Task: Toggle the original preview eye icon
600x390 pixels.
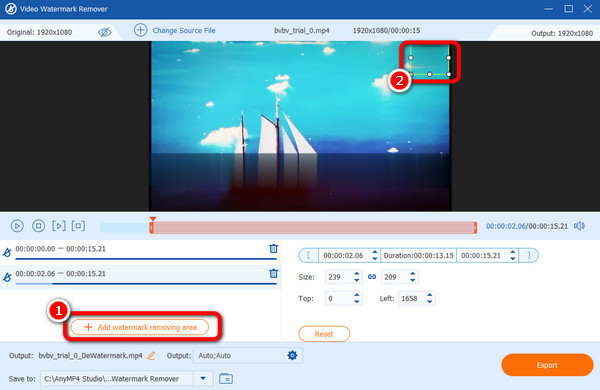Action: (104, 32)
